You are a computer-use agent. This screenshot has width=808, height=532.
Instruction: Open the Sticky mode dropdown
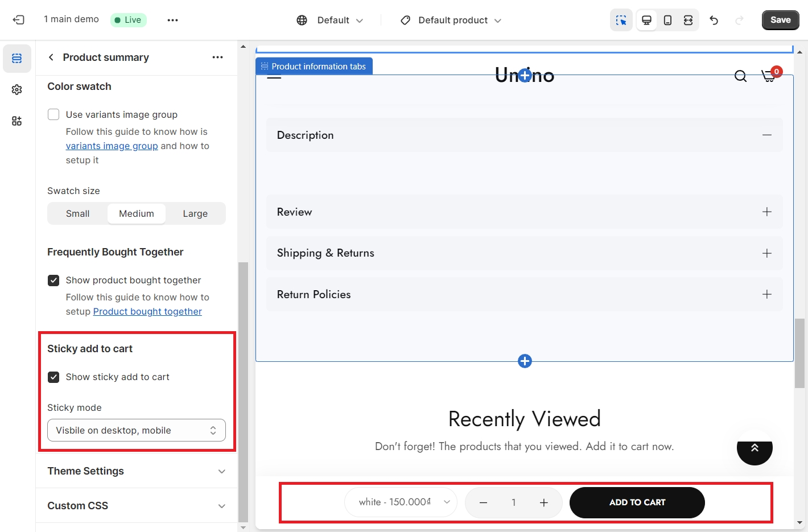pyautogui.click(x=137, y=431)
